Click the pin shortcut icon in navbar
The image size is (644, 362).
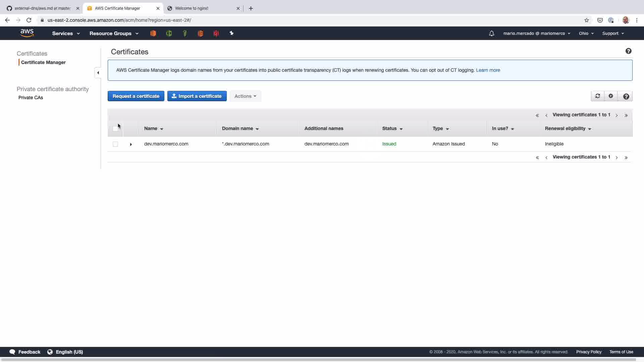[231, 33]
